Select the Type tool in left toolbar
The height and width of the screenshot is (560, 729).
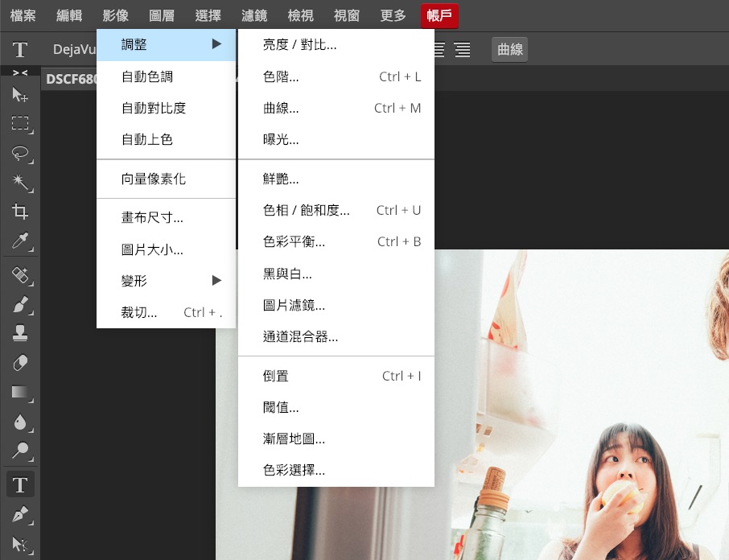[19, 484]
